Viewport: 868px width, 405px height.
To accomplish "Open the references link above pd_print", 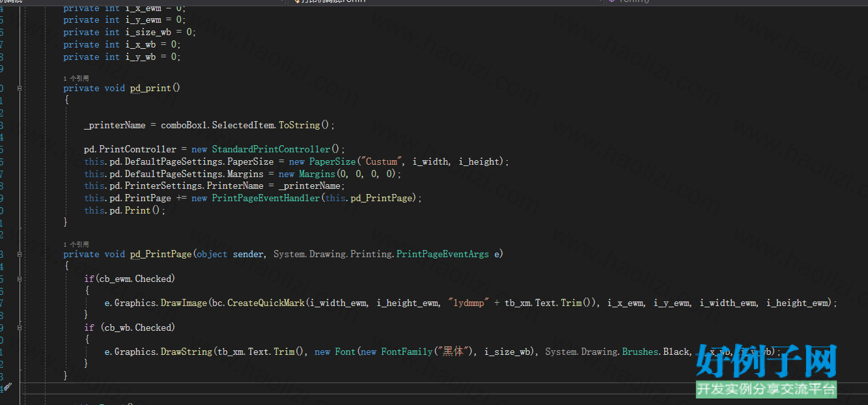I will coord(76,78).
